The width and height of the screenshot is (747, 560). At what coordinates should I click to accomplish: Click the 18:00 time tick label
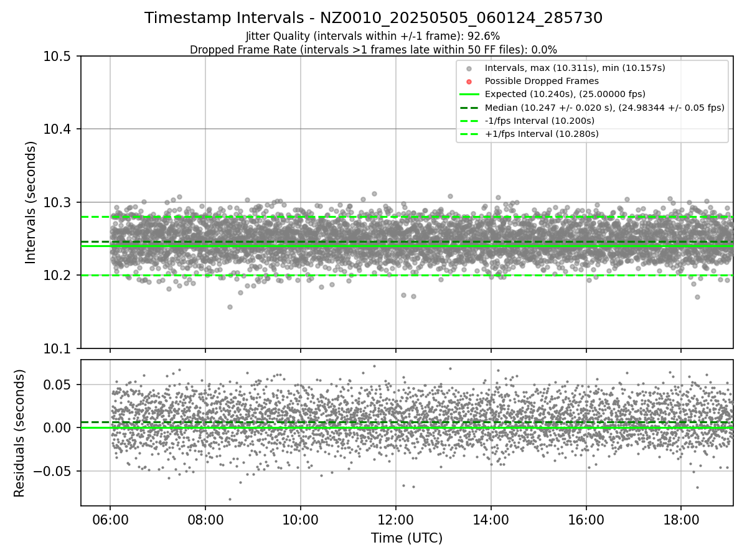681,519
